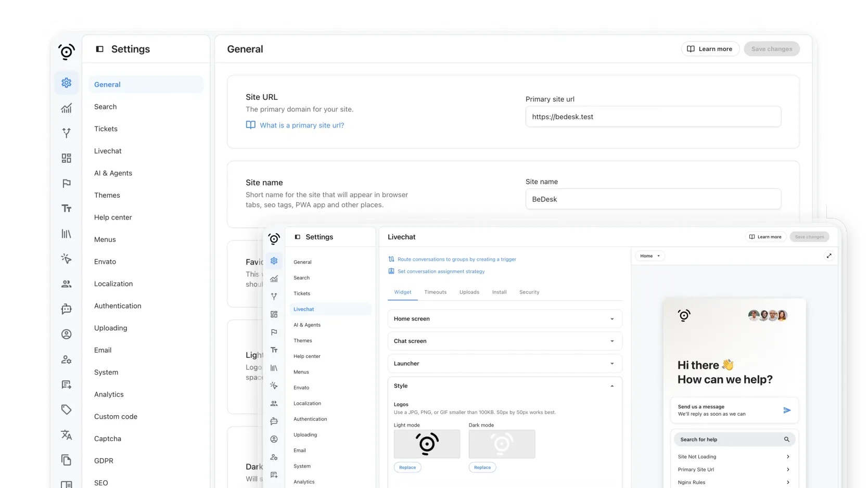Switch to the Security tab

(529, 292)
